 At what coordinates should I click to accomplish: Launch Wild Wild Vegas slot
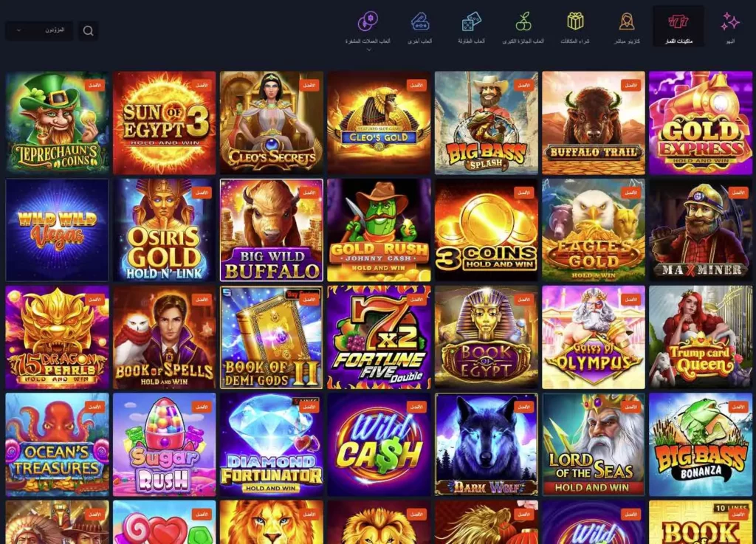(x=58, y=230)
